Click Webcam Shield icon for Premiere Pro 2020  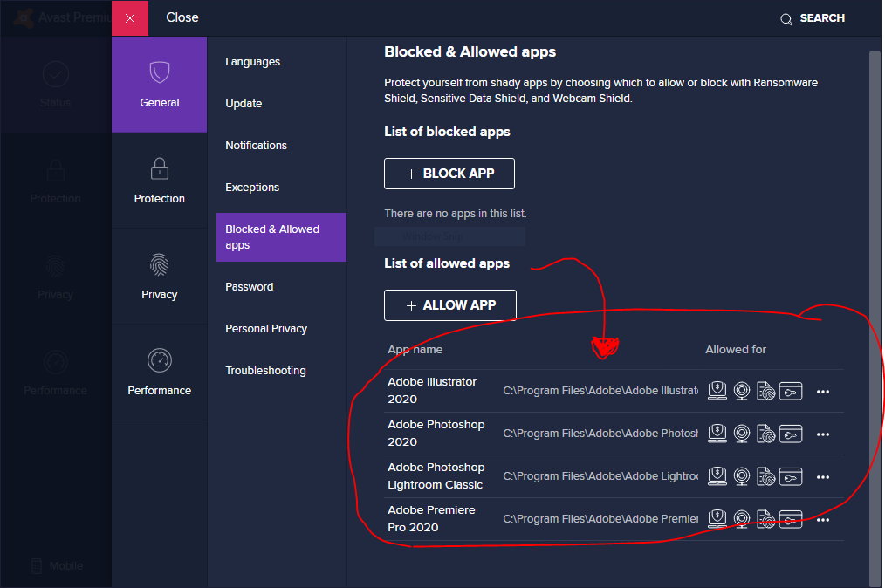pyautogui.click(x=742, y=518)
